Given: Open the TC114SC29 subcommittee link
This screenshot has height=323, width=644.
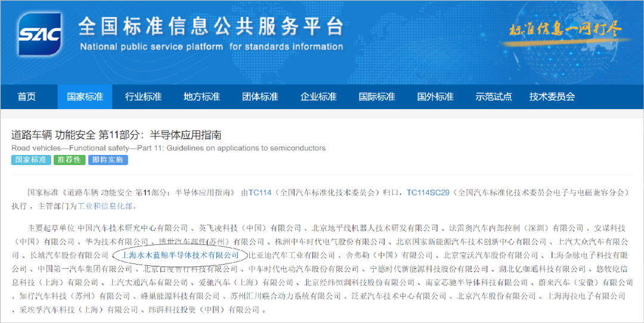Looking at the screenshot, I should (428, 192).
